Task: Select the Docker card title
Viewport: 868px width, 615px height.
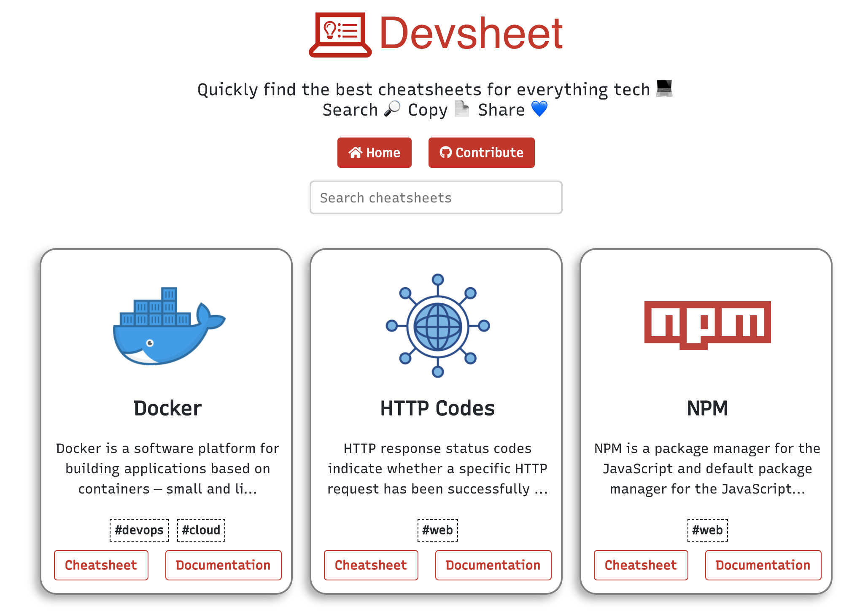Action: (x=167, y=408)
